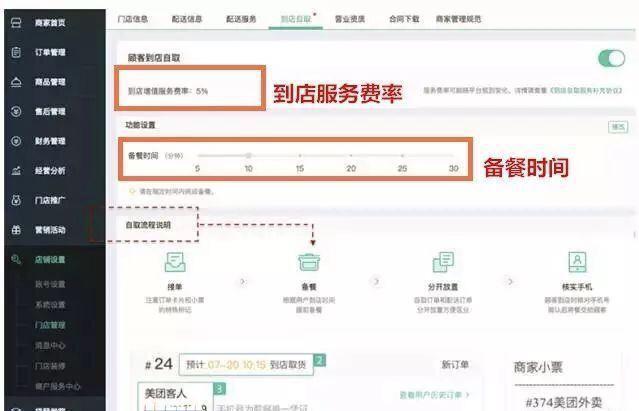Viewport: 639px width, 411px height.
Task: Open 系统设置 submenu item
Action: (50, 305)
